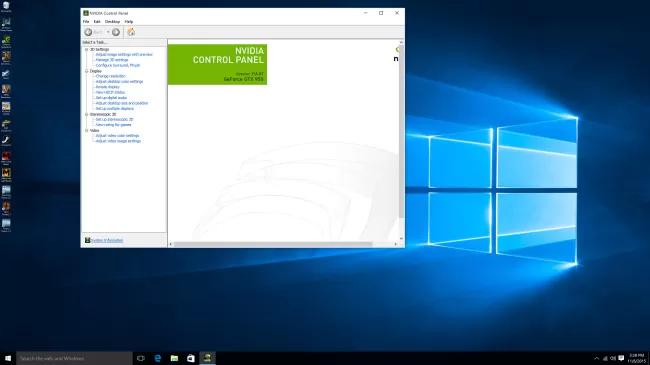Select the yellow M desktop icon
The width and height of the screenshot is (650, 365).
6,175
